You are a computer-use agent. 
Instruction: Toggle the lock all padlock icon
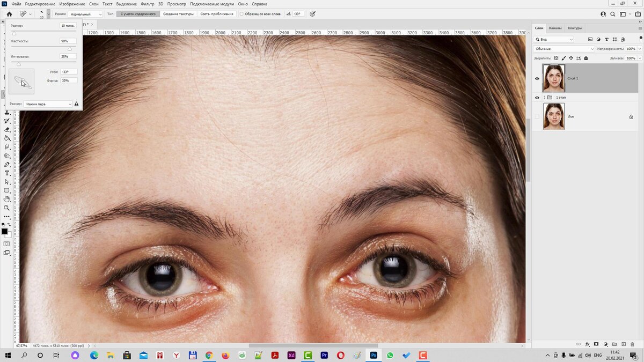pos(586,58)
